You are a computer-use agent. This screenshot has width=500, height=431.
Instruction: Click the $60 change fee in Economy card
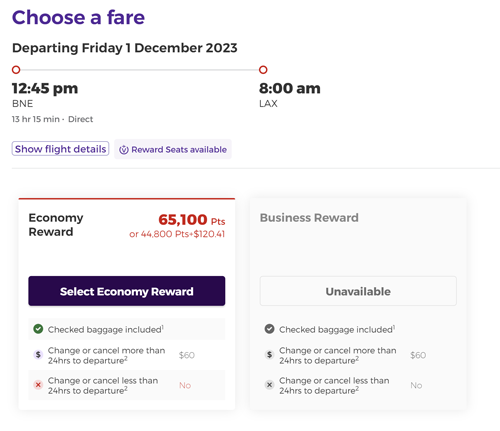[x=187, y=355]
